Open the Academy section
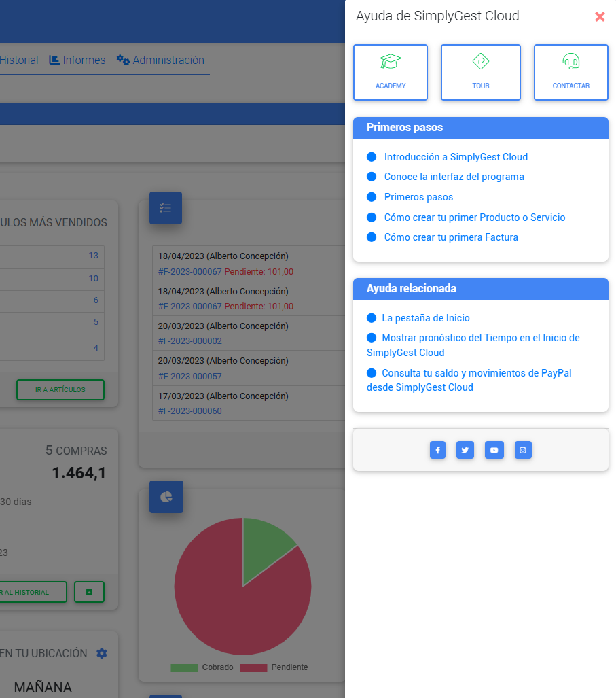Viewport: 616px width, 698px height. pos(391,72)
